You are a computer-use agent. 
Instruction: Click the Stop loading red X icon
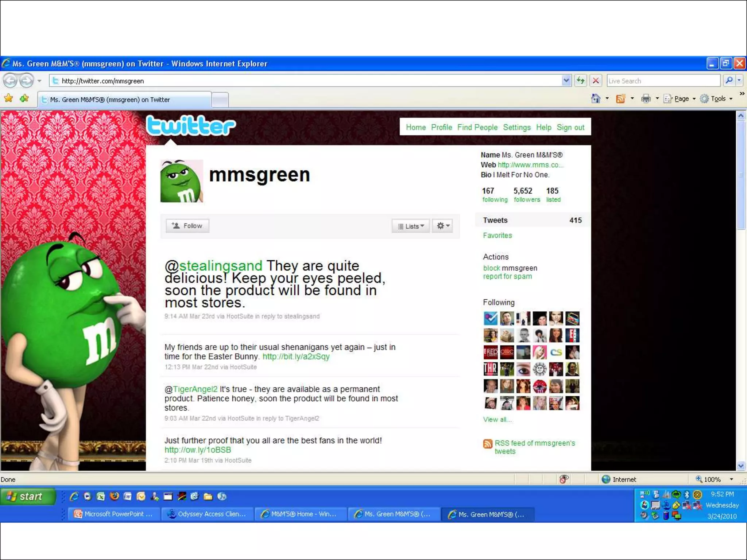coord(596,81)
